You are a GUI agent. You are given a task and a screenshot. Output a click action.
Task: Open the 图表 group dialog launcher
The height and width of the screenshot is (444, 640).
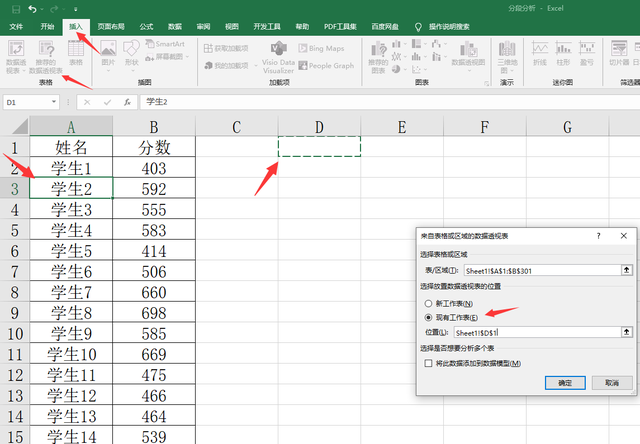(x=487, y=83)
